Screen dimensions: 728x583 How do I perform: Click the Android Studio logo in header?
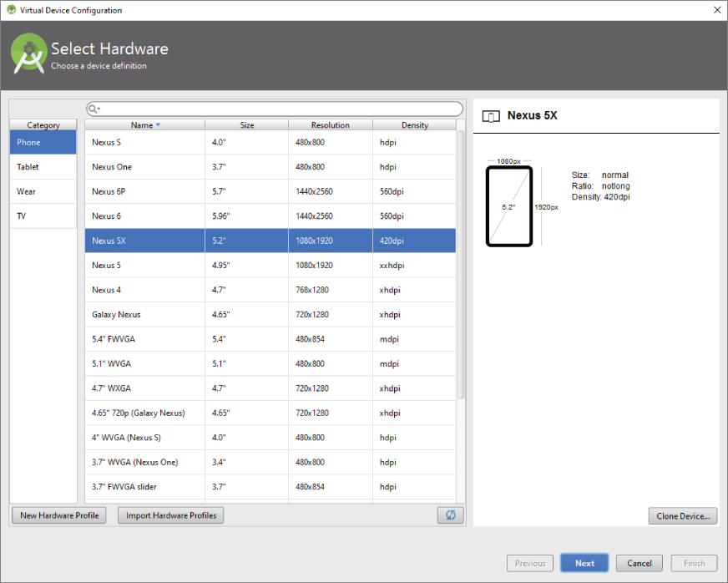[x=28, y=55]
